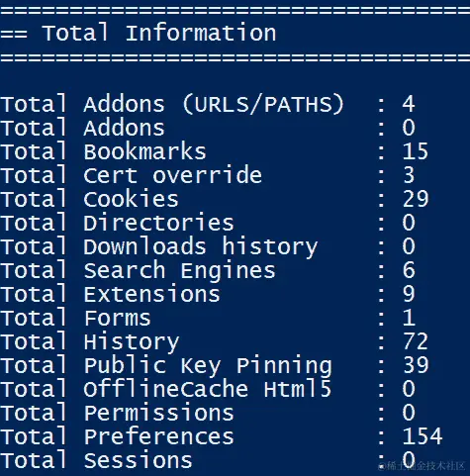Image resolution: width=470 pixels, height=476 pixels.
Task: Click the value 4 for Addons URLS/PATHS
Action: coord(409,104)
